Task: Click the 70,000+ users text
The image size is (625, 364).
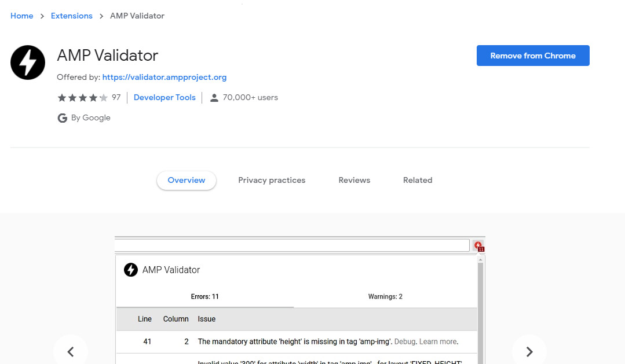Action: coord(250,98)
